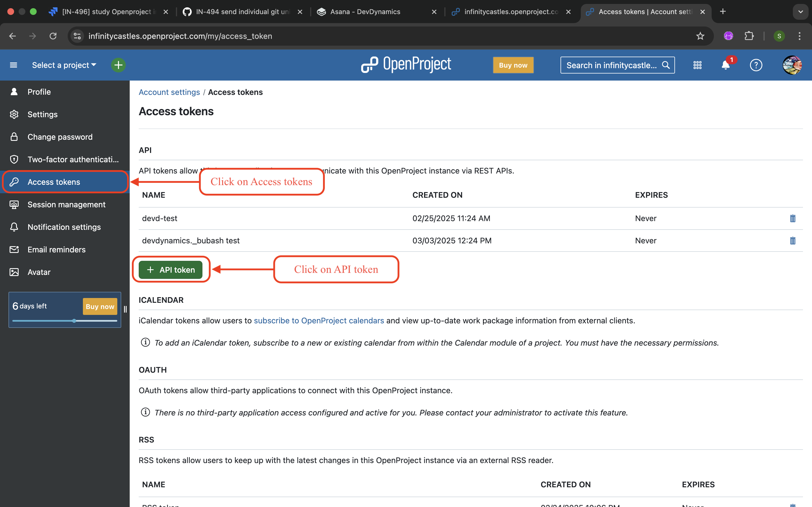Expand the browser tab search chevron

pyautogui.click(x=800, y=12)
